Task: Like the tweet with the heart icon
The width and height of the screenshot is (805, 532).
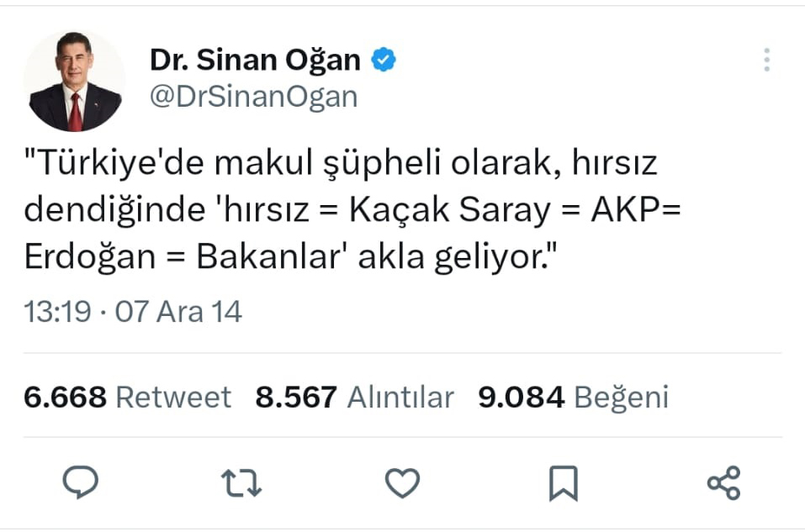Action: coord(402,482)
